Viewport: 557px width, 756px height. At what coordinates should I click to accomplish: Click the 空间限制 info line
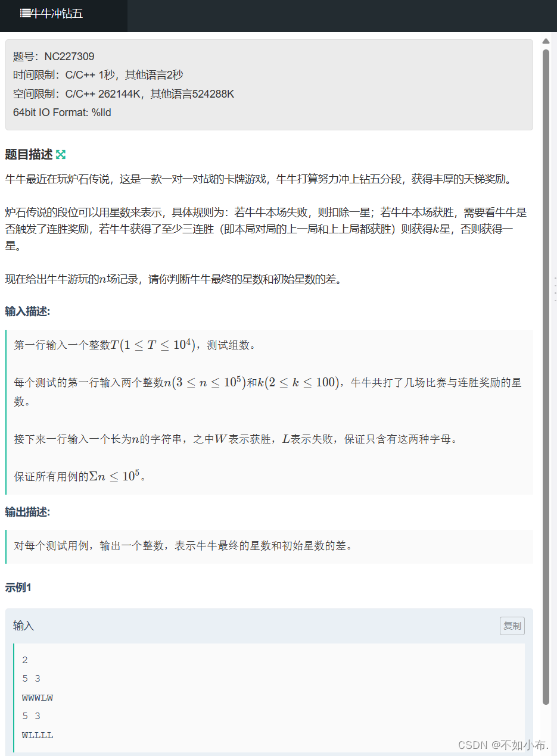coord(124,94)
